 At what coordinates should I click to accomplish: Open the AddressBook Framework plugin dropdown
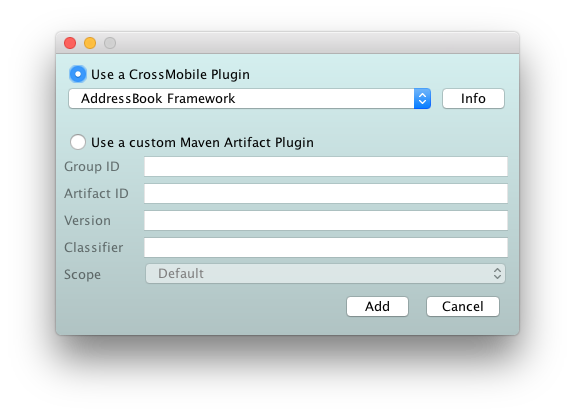(x=249, y=99)
